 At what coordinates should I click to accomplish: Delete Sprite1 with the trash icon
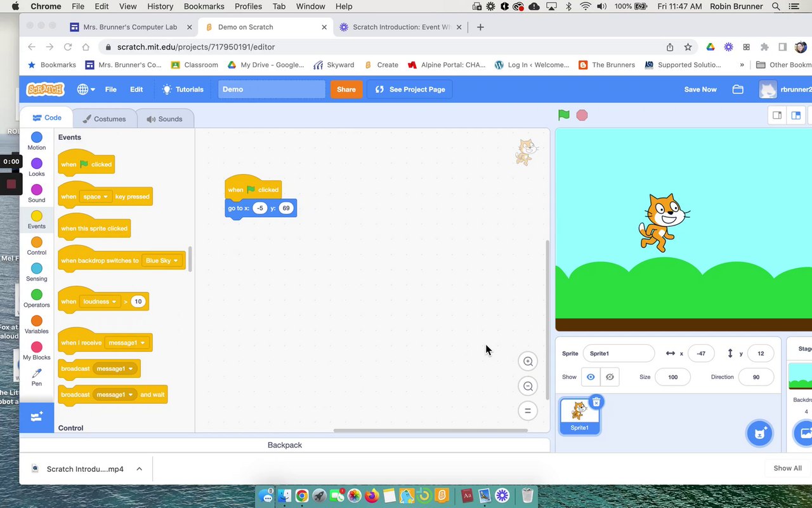596,402
